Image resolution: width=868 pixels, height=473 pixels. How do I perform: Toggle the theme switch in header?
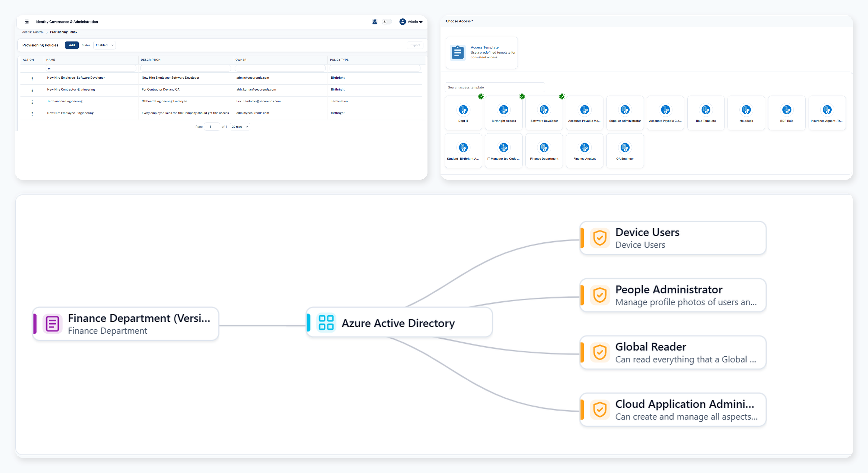[387, 21]
